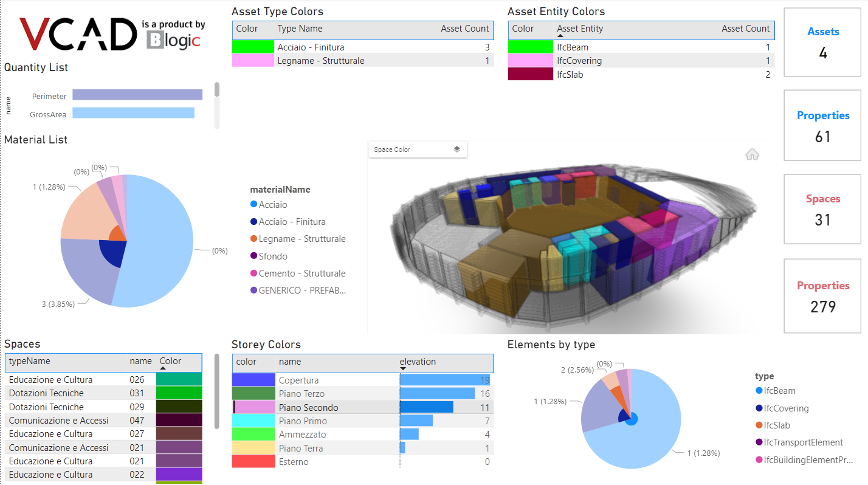
Task: Filter by Sfondo legend entry
Action: click(269, 256)
